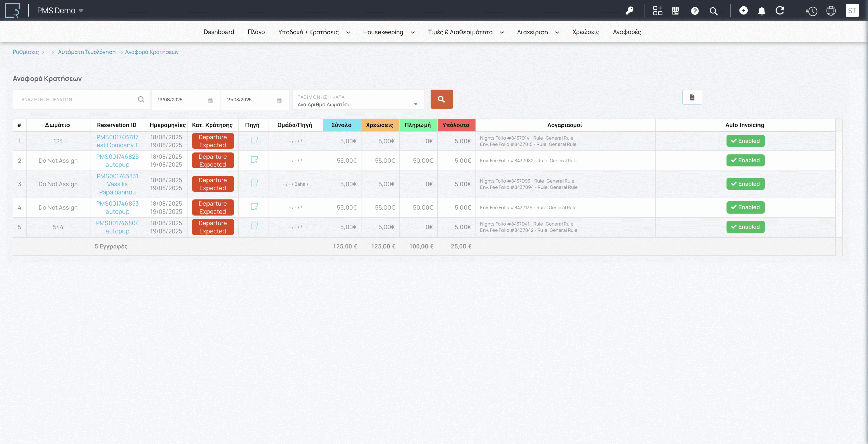
Task: Open the Ταξινόμηση Κατά sort dropdown
Action: coord(358,100)
